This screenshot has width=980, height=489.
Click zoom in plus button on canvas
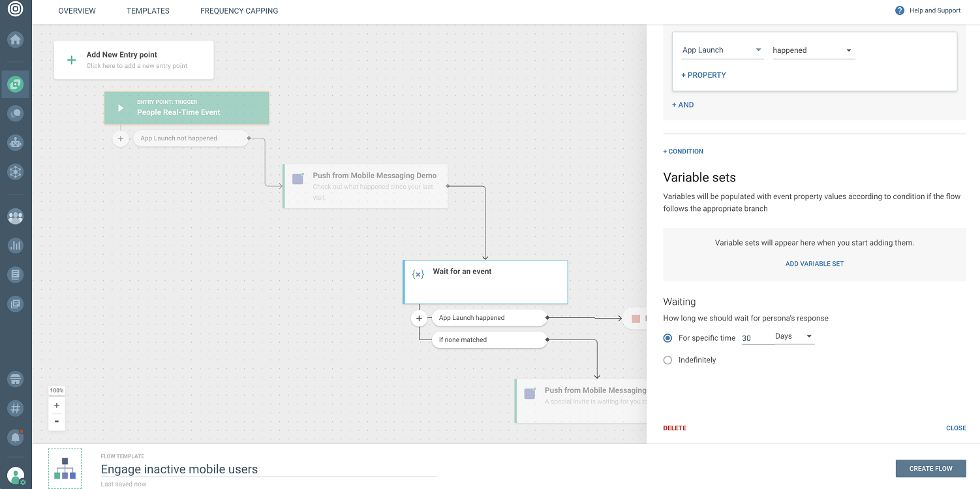[57, 405]
